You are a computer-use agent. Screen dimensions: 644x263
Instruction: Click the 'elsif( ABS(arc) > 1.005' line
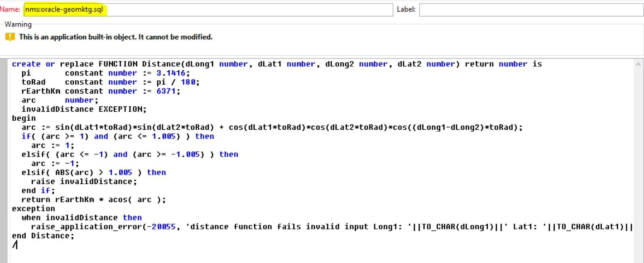[x=94, y=173]
